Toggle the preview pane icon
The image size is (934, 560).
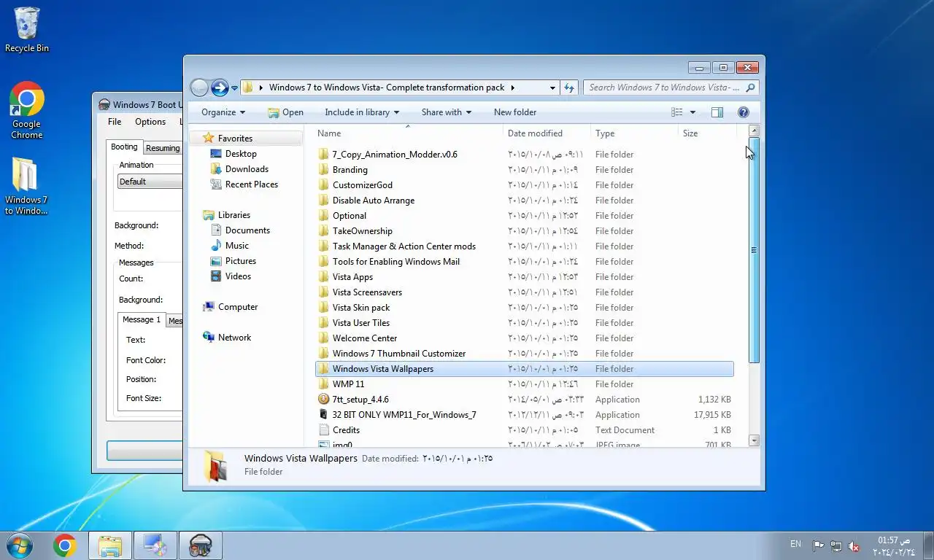(717, 112)
